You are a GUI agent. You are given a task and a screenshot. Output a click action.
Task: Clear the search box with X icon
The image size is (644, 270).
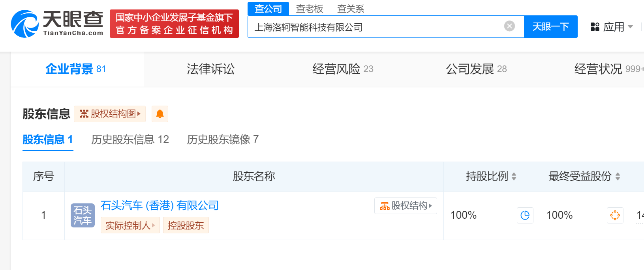point(509,26)
